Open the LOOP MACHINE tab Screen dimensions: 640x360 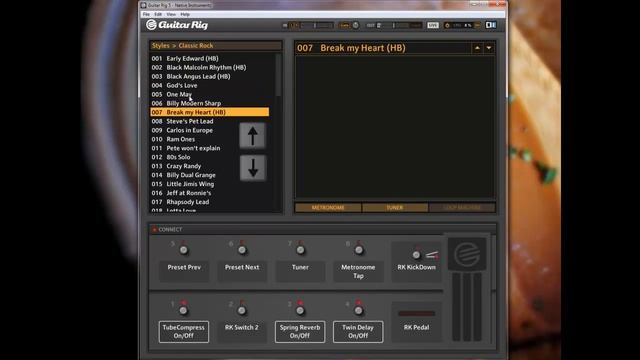click(462, 208)
